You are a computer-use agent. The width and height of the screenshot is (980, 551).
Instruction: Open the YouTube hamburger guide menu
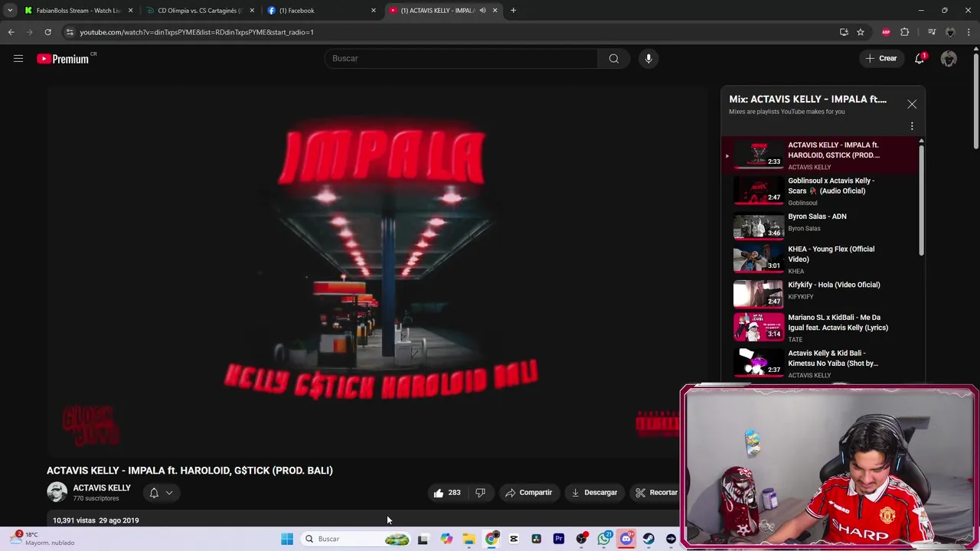coord(18,58)
